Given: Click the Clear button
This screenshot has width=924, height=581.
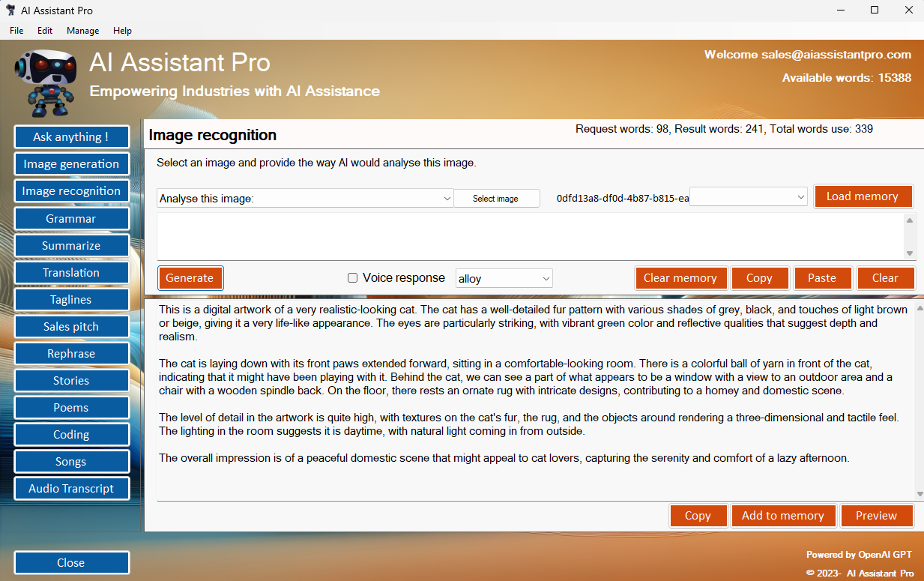Looking at the screenshot, I should point(885,277).
